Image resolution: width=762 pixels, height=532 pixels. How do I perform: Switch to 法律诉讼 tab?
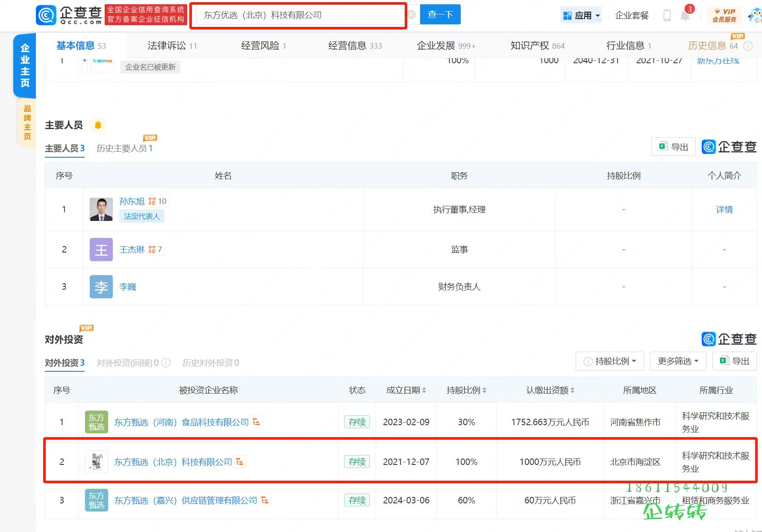coord(172,46)
